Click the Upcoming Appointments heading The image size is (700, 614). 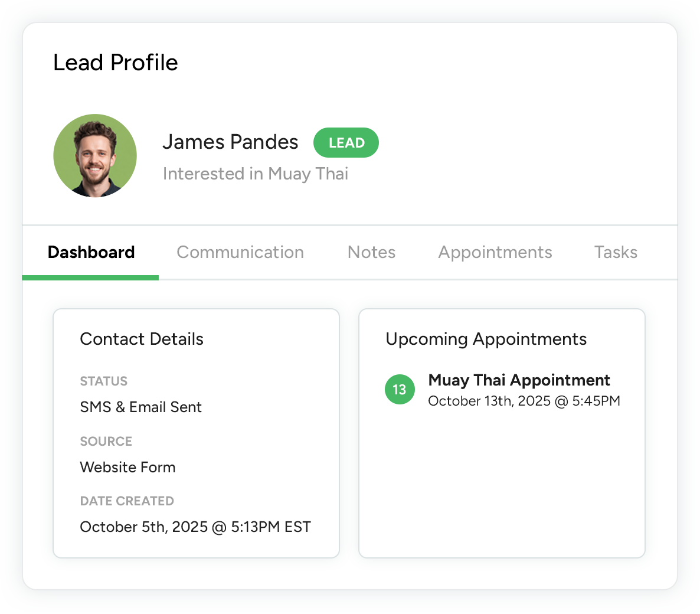coord(486,339)
